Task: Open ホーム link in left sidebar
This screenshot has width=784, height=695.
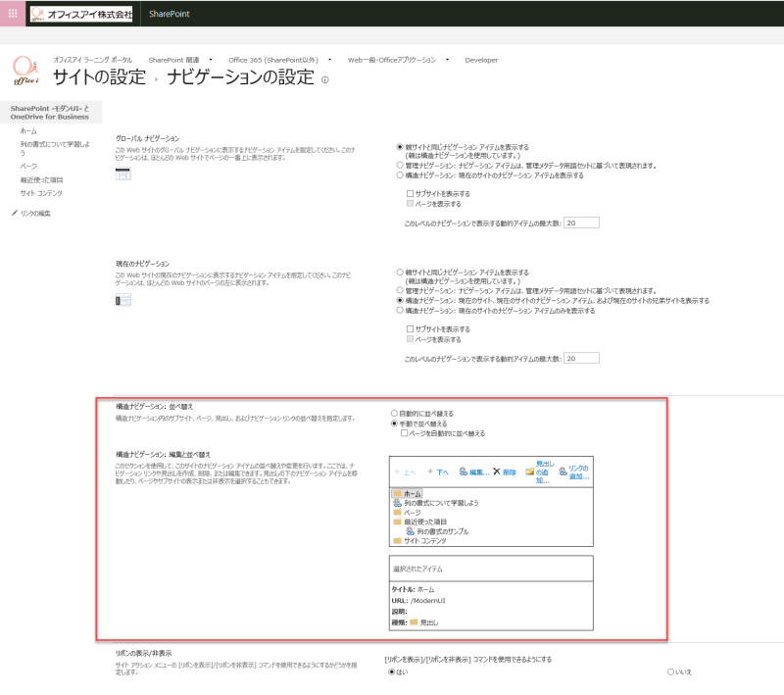Action: pyautogui.click(x=28, y=131)
